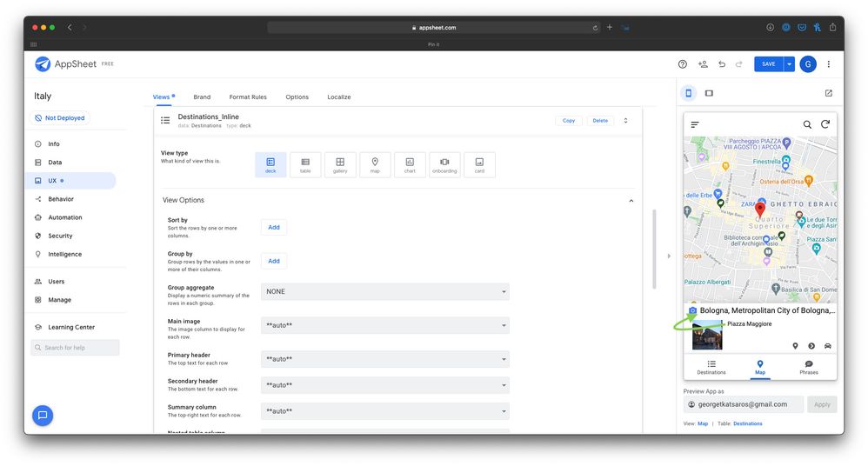The image size is (868, 466).
Task: Click Delete for Destinations_Inline view
Action: click(600, 121)
